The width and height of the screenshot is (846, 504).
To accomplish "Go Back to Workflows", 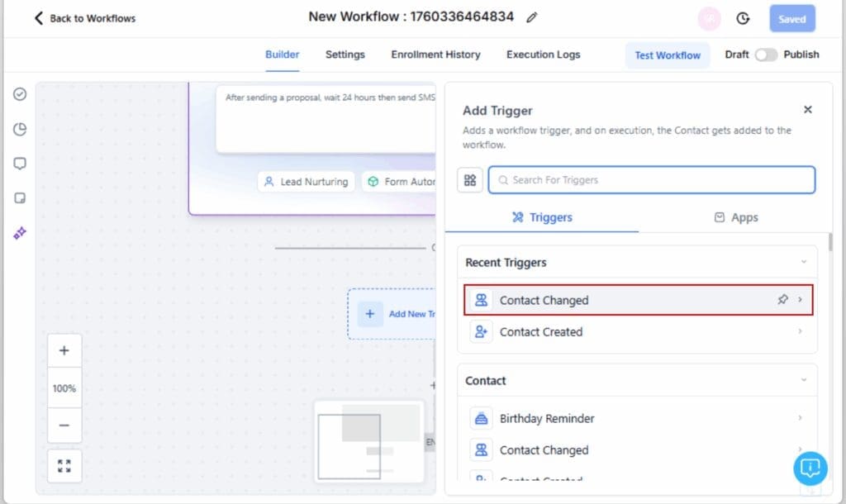I will pyautogui.click(x=84, y=18).
